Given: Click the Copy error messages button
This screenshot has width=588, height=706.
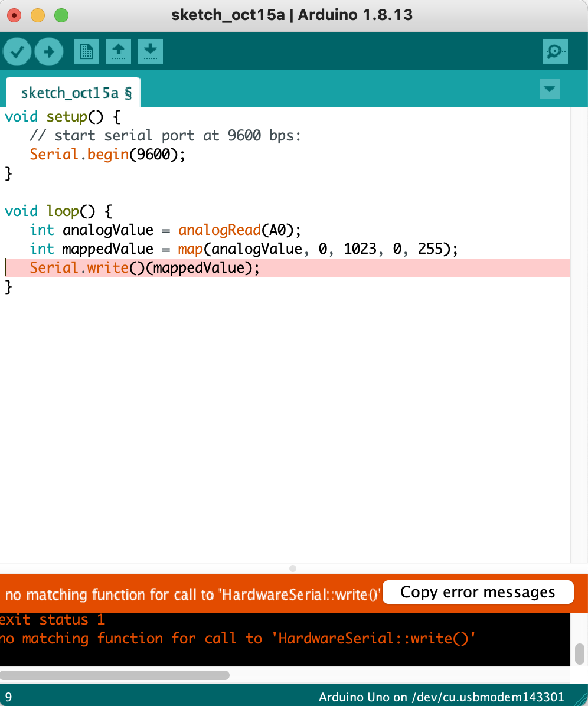Looking at the screenshot, I should 478,592.
